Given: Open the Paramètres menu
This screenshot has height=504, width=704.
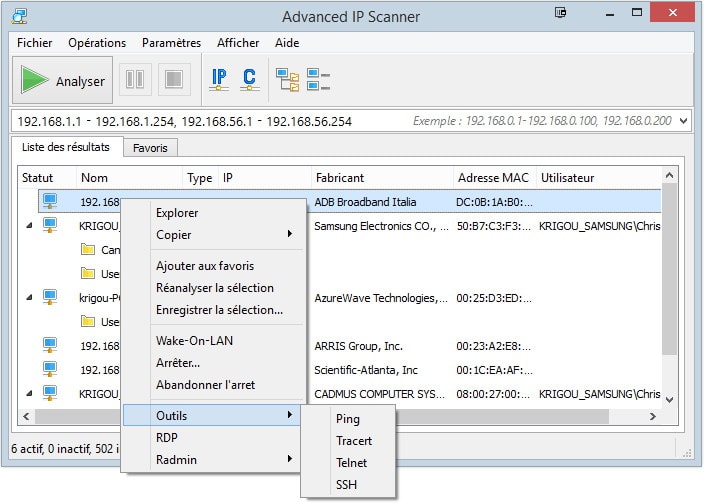Looking at the screenshot, I should point(172,43).
